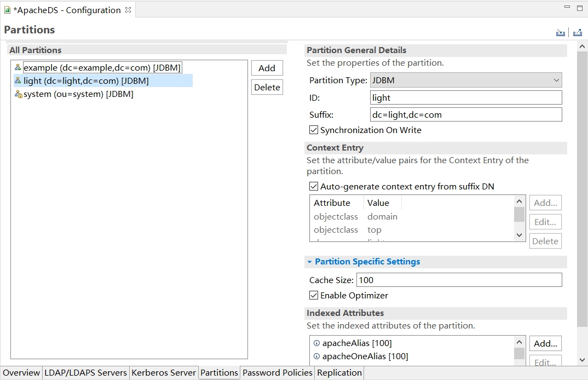Click Add button for partitions
The width and height of the screenshot is (588, 380).
coord(267,68)
